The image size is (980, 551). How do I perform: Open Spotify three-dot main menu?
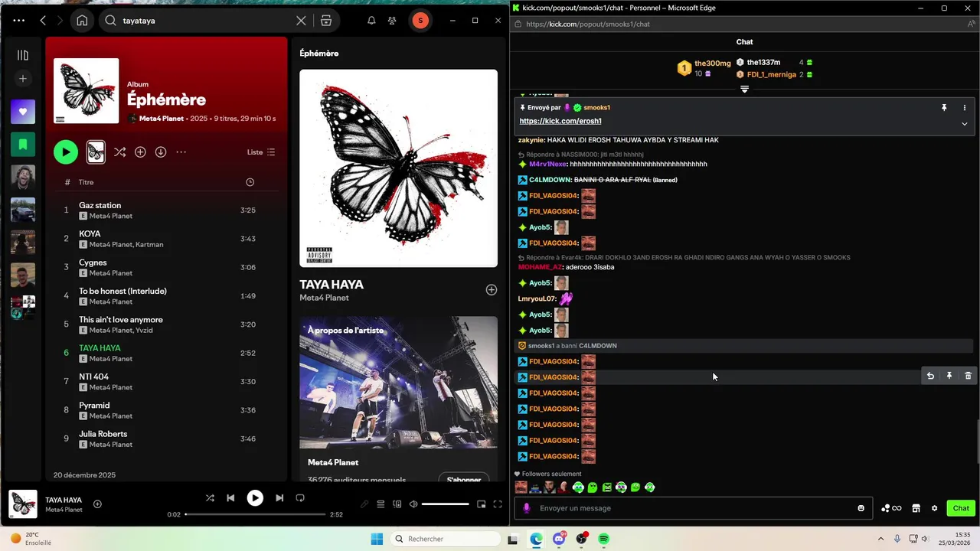pos(18,21)
